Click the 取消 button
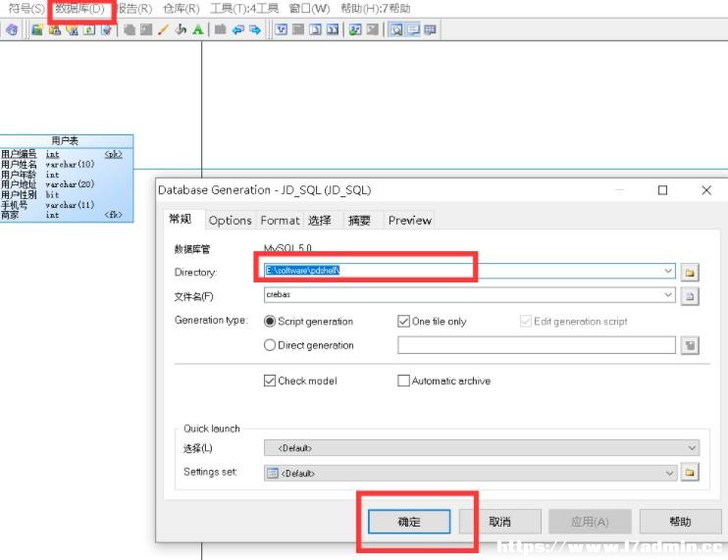 500,522
